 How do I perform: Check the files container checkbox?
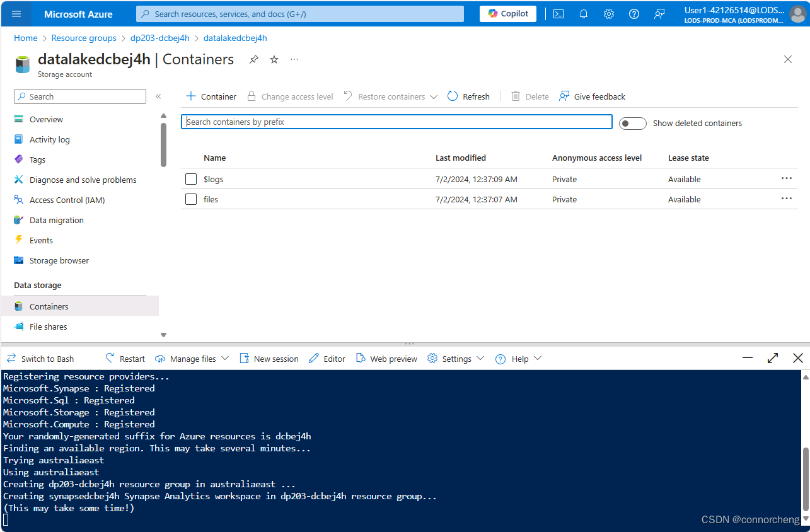(x=191, y=199)
